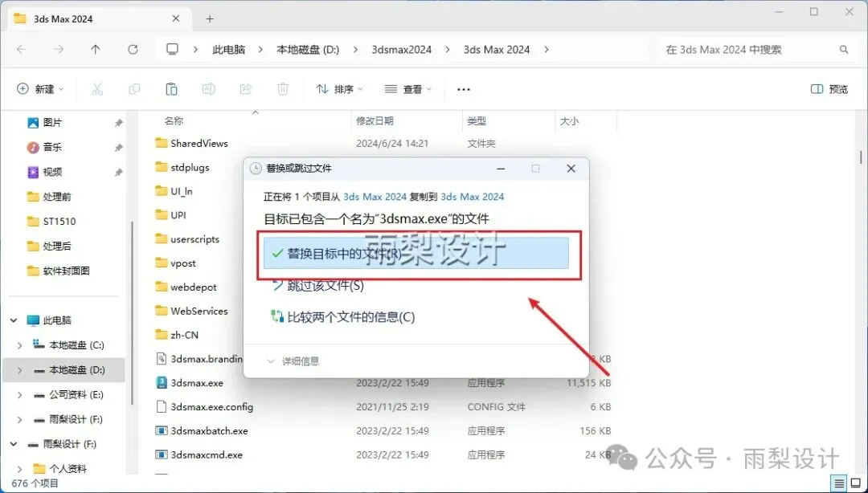This screenshot has height=493, width=868.
Task: Open ST1510 folder in sidebar
Action: pyautogui.click(x=51, y=222)
